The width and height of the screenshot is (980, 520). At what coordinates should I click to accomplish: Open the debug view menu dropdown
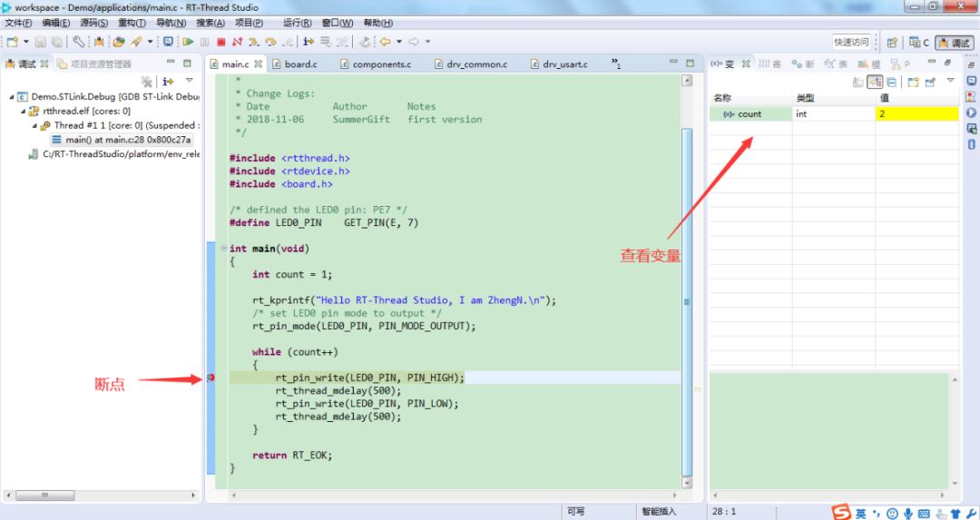[x=190, y=81]
